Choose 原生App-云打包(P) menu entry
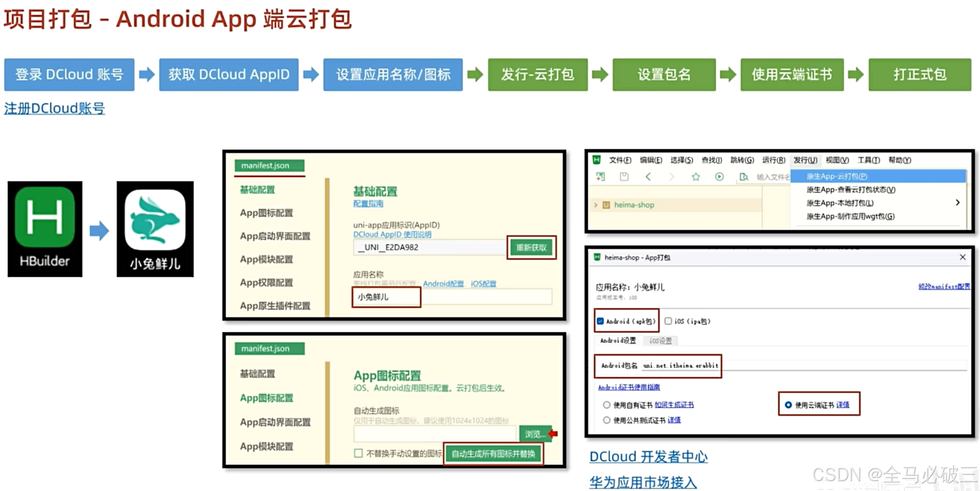980x491 pixels. [x=836, y=176]
